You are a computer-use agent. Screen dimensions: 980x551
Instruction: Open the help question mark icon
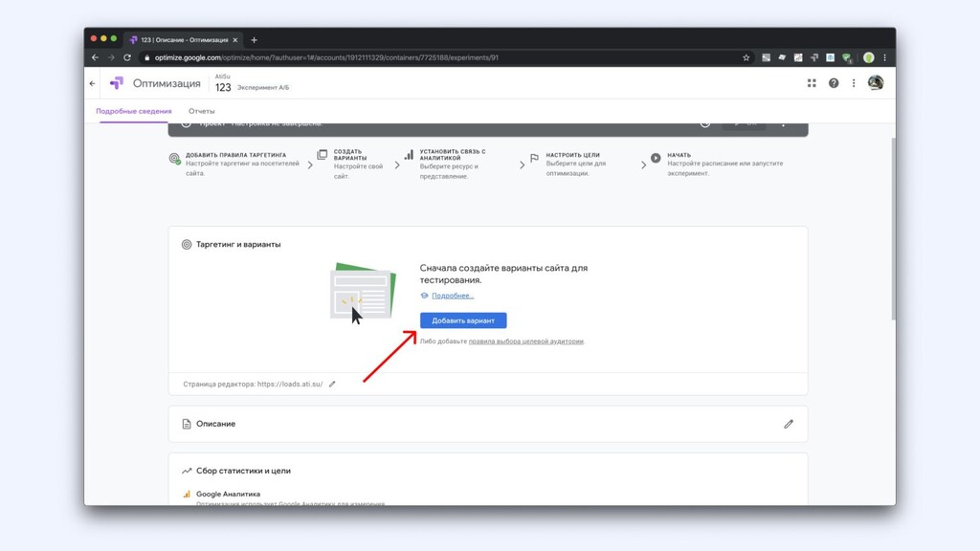(x=834, y=83)
